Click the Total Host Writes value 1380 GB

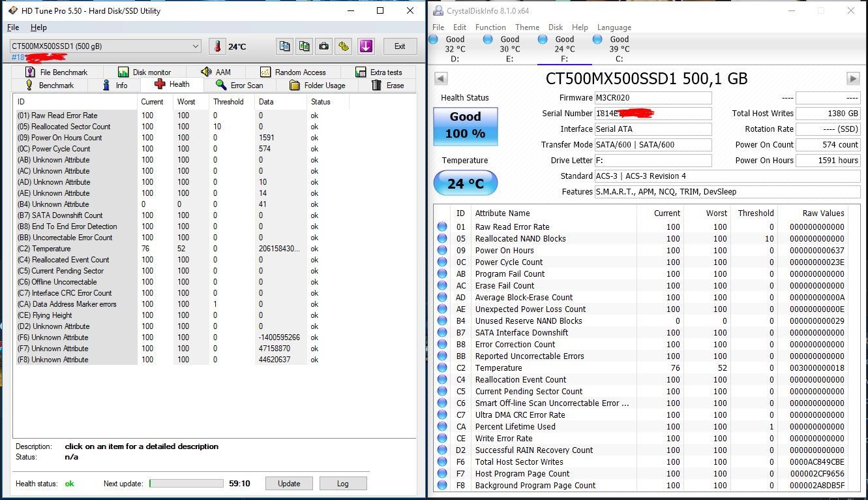pos(828,114)
